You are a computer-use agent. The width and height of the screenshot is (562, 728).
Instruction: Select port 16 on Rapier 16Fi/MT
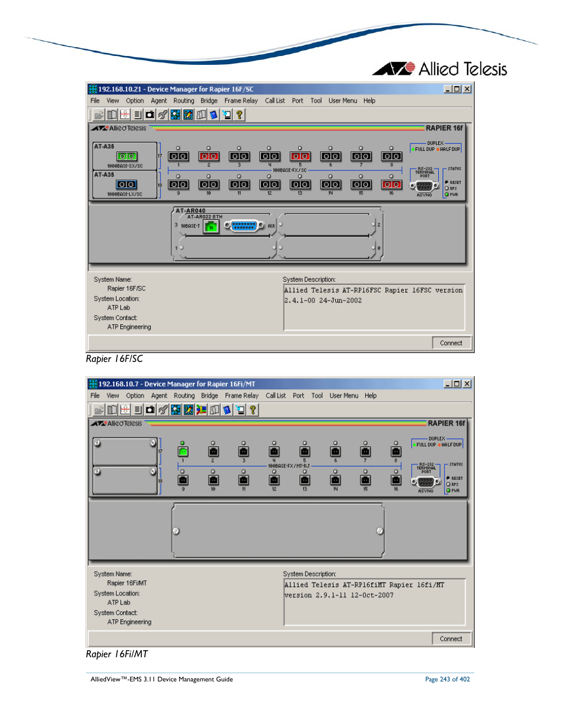click(396, 480)
